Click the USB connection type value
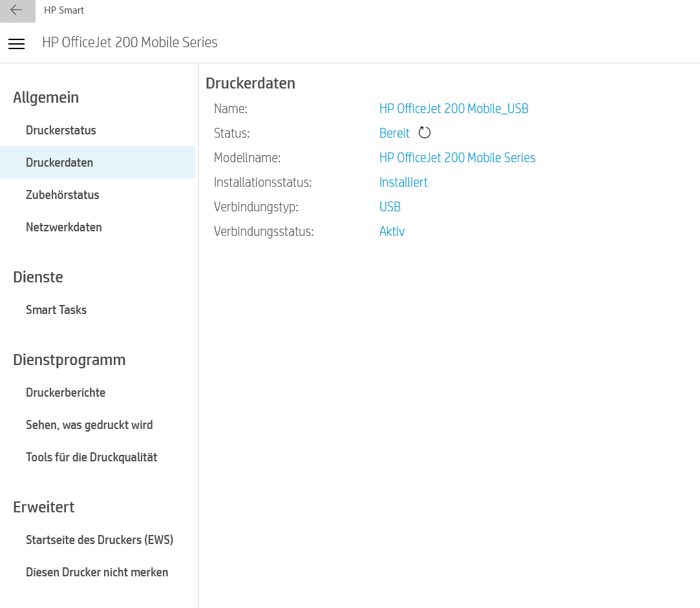Screen dimensions: 700x608 [390, 207]
